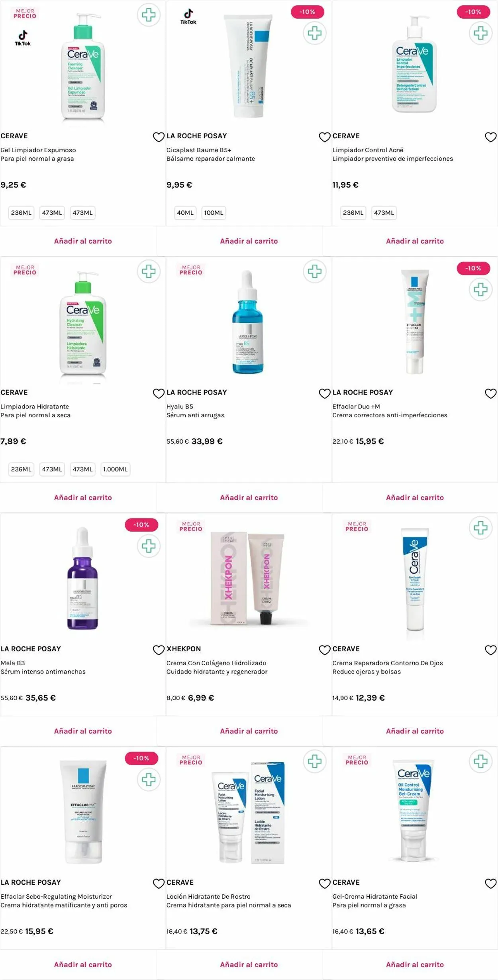
Task: Click TikTok logo on Cicaplast Baume product
Action: (x=188, y=17)
